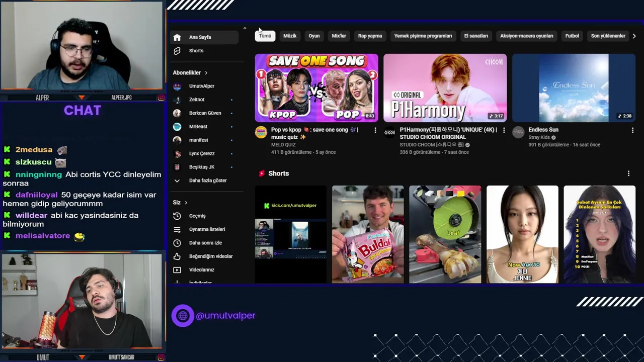644x362 pixels.
Task: Open Endless Sun video thumbnail
Action: tap(574, 88)
